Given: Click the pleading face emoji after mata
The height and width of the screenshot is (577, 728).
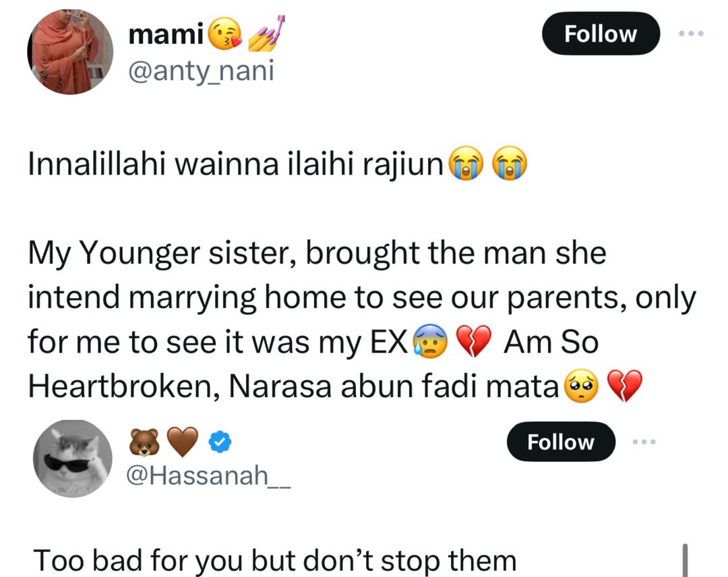Looking at the screenshot, I should coord(579,388).
